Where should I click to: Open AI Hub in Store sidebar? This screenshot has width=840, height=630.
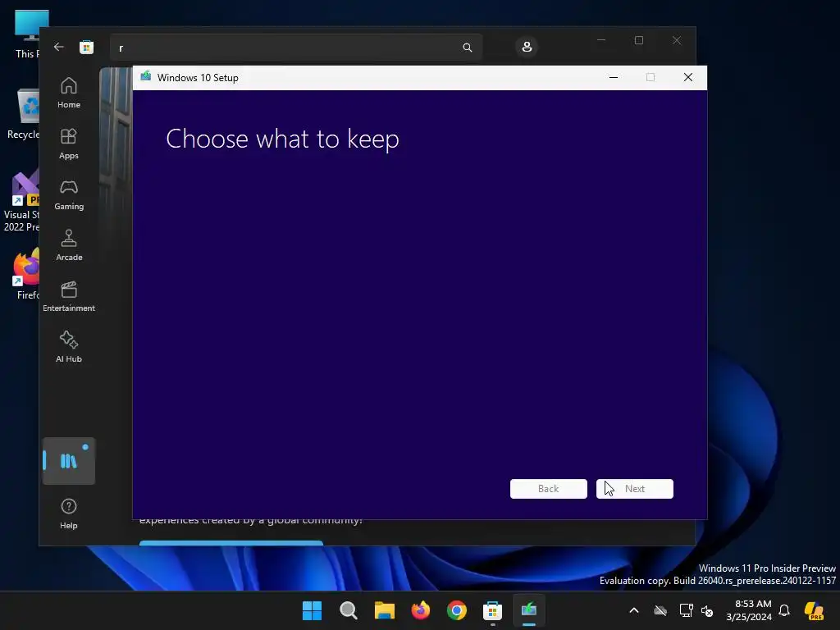coord(69,348)
